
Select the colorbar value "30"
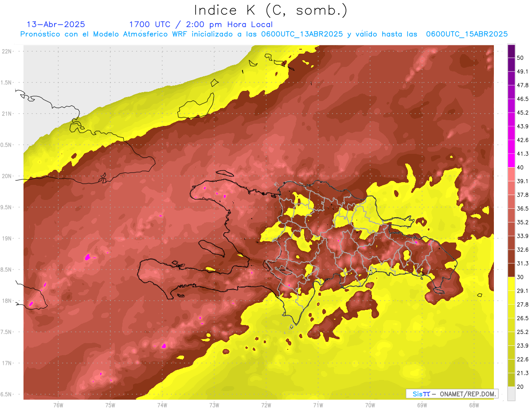click(x=520, y=277)
